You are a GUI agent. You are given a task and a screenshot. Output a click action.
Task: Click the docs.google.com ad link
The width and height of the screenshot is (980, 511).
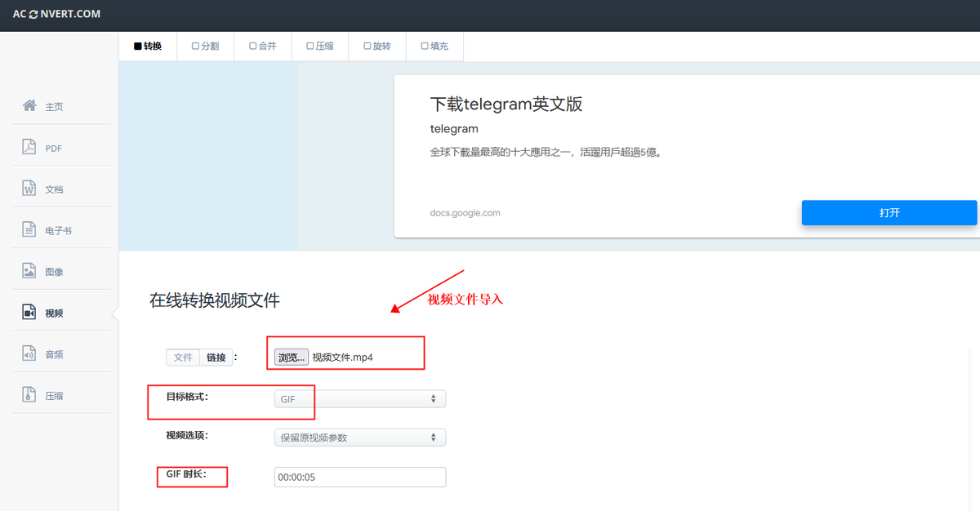tap(465, 213)
